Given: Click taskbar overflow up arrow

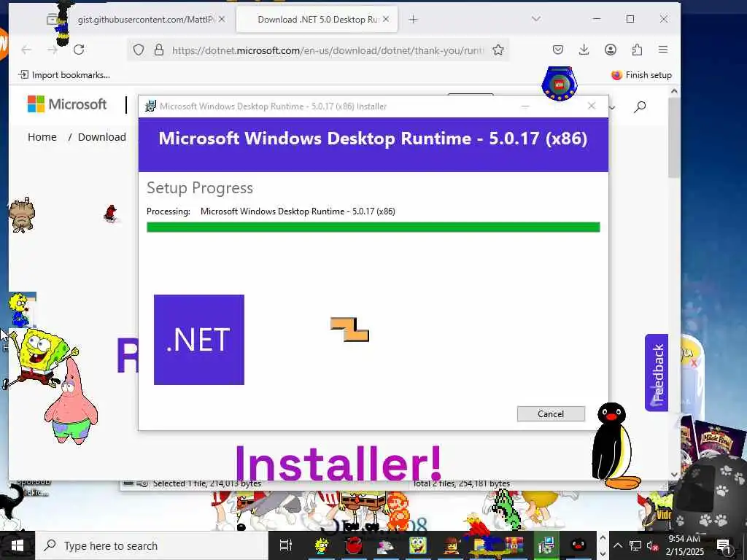Looking at the screenshot, I should pos(602,538).
